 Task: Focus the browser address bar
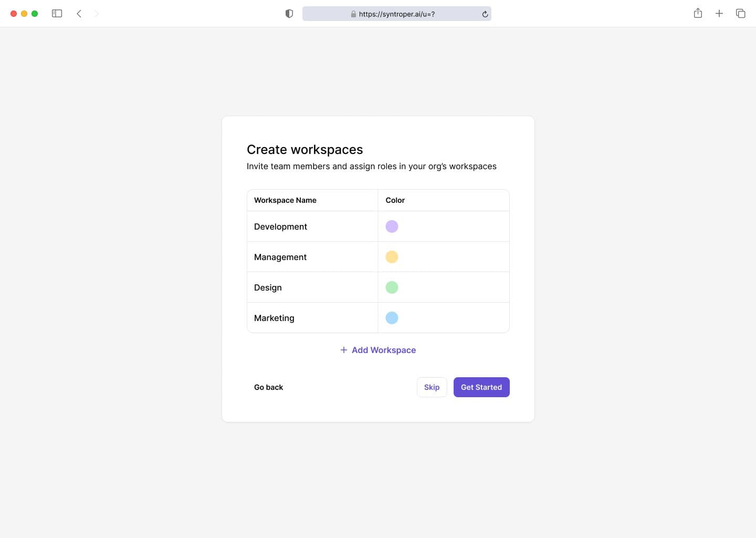pyautogui.click(x=396, y=14)
